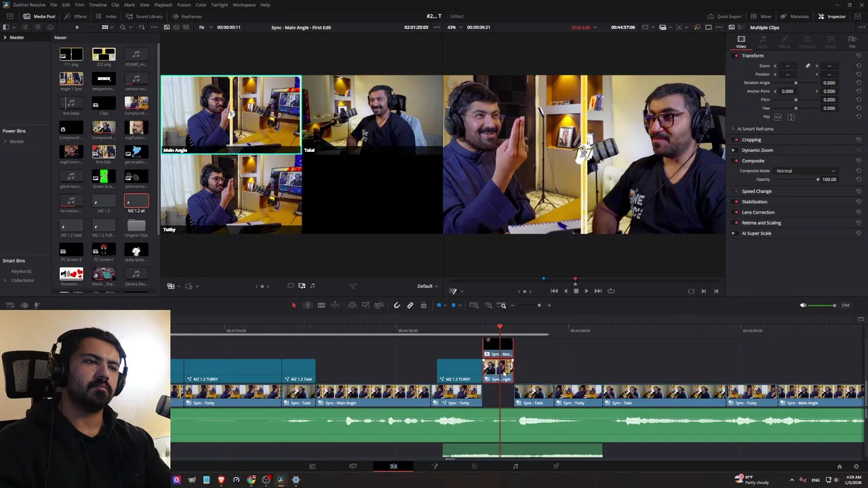
Task: Click the blue Flag clip icon
Action: [x=439, y=306]
